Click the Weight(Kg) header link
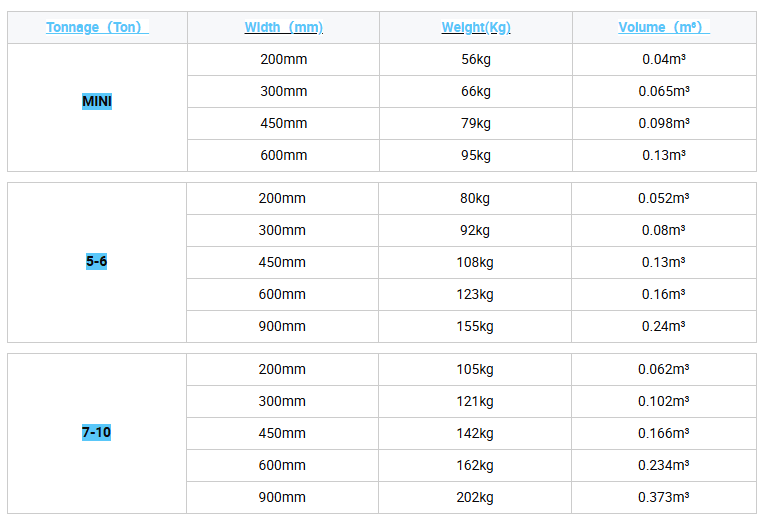The width and height of the screenshot is (763, 521). pos(476,28)
